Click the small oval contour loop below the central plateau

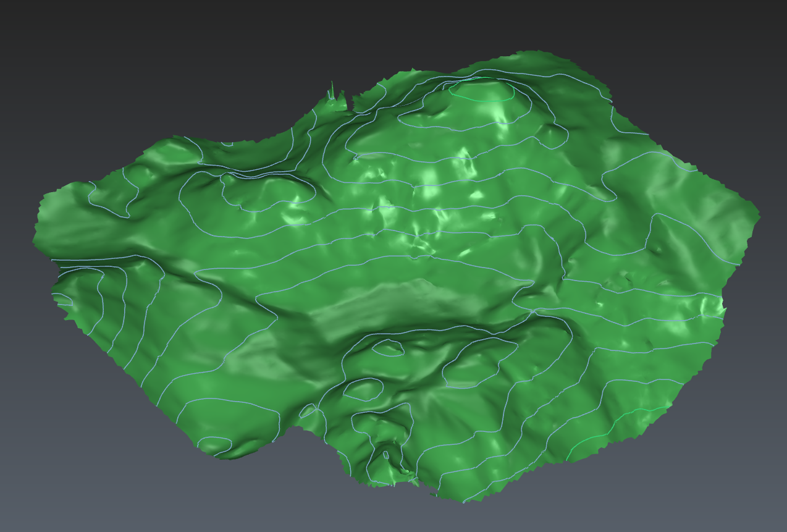(x=388, y=348)
